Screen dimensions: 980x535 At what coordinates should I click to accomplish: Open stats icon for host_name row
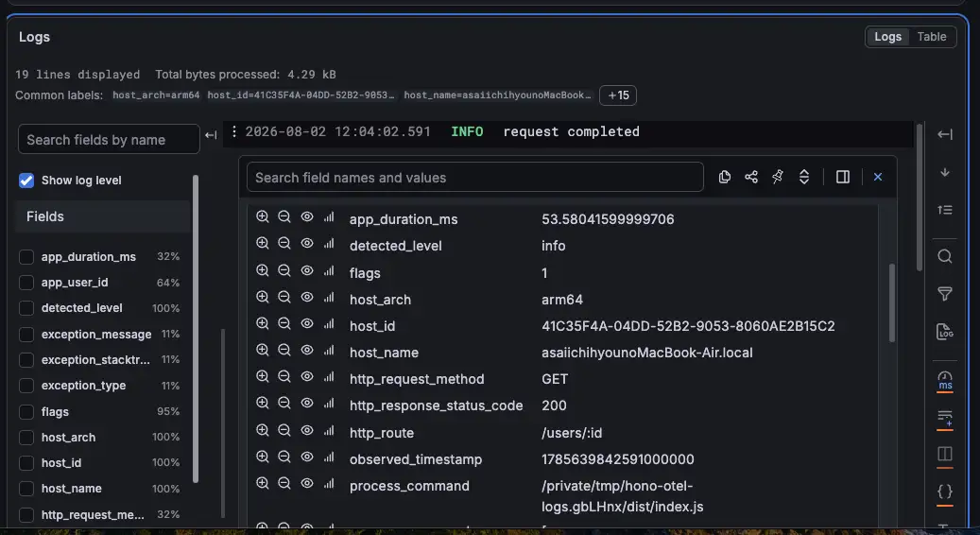pos(329,350)
